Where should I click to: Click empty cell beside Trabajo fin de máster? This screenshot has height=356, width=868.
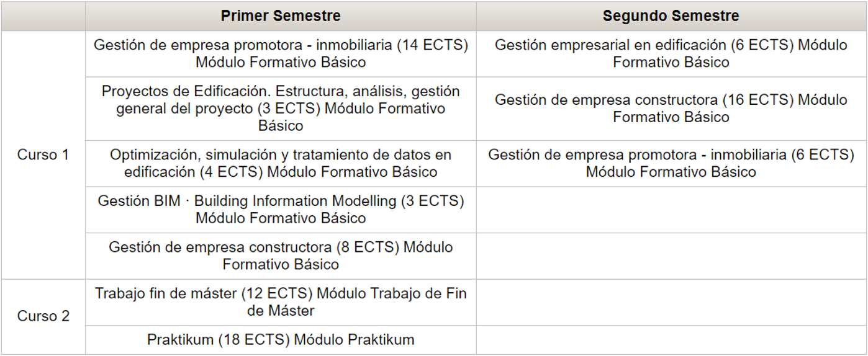(x=671, y=303)
